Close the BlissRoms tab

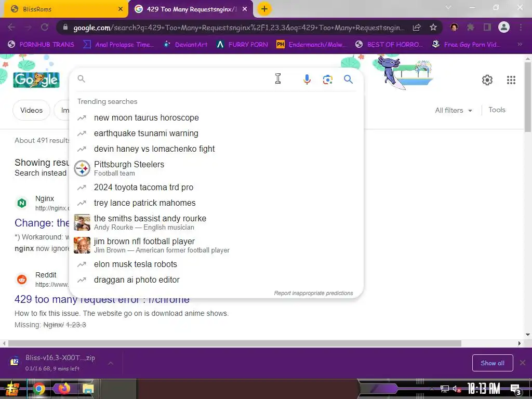(x=121, y=9)
